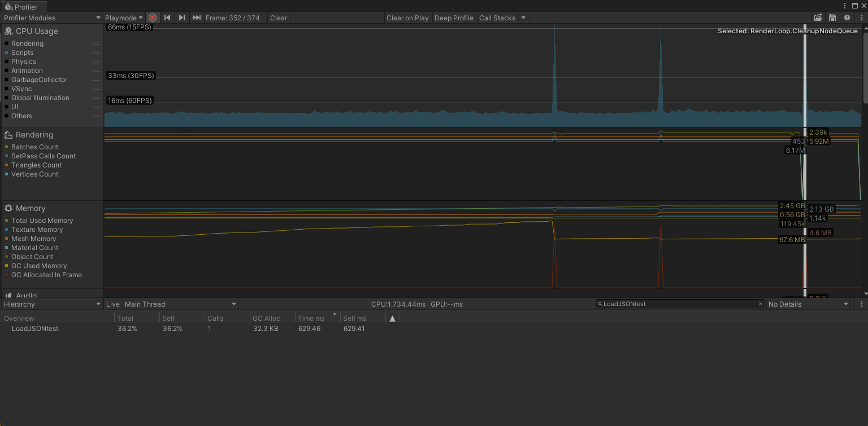Open the No Details dropdown
The height and width of the screenshot is (426, 868).
coord(809,304)
